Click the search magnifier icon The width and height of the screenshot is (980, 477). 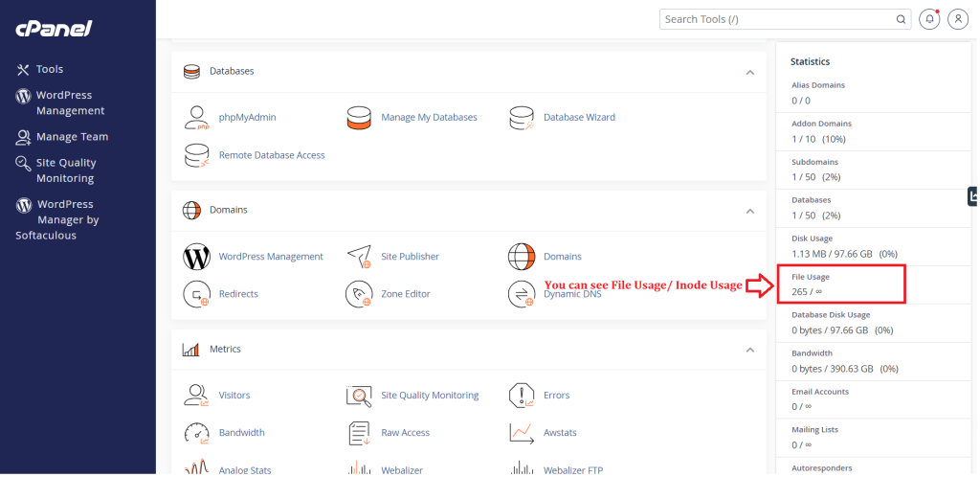click(901, 19)
